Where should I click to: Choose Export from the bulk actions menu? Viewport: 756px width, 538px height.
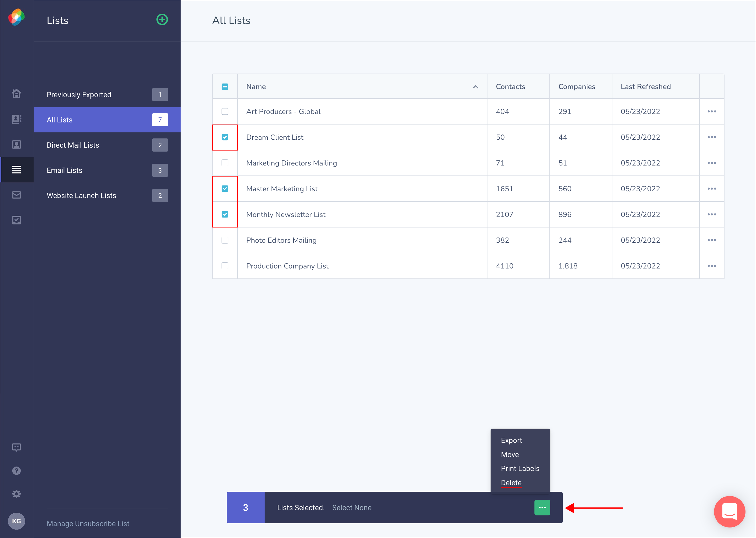point(511,440)
